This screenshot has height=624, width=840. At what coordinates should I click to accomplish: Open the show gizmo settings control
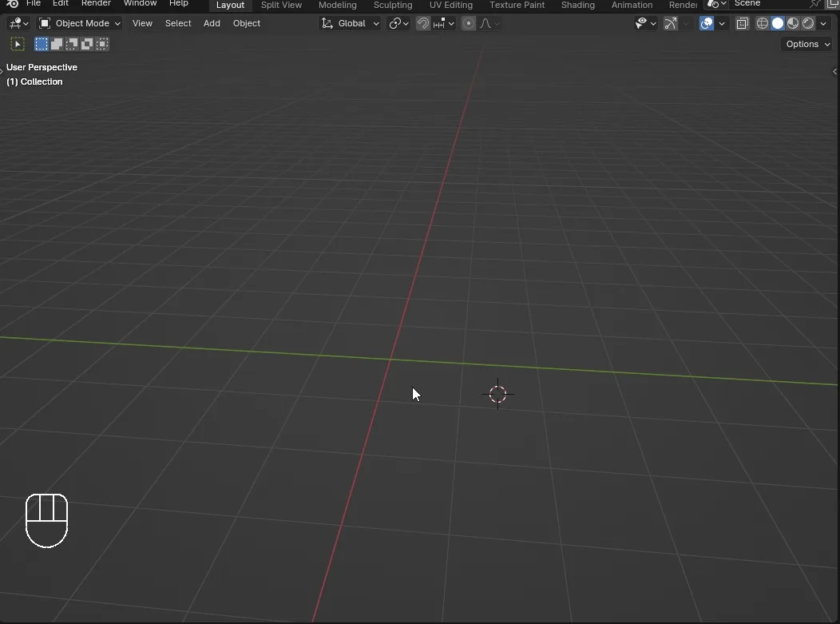pyautogui.click(x=684, y=23)
